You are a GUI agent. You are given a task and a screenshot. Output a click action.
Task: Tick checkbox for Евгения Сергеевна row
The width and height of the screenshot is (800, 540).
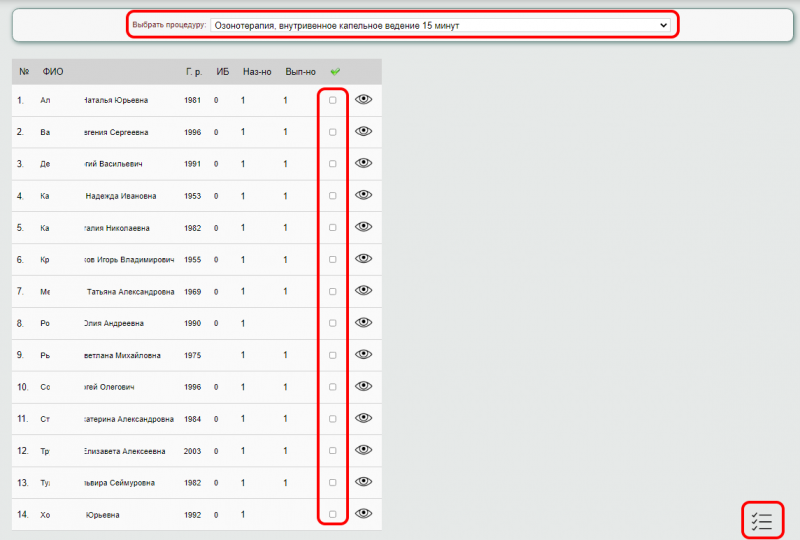(x=333, y=132)
